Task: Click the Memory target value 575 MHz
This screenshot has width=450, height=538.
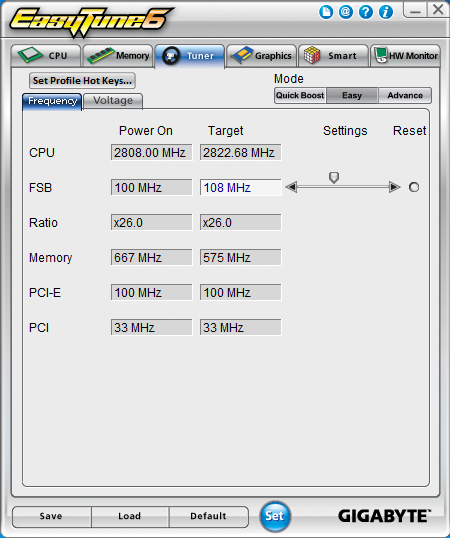Action: click(240, 257)
